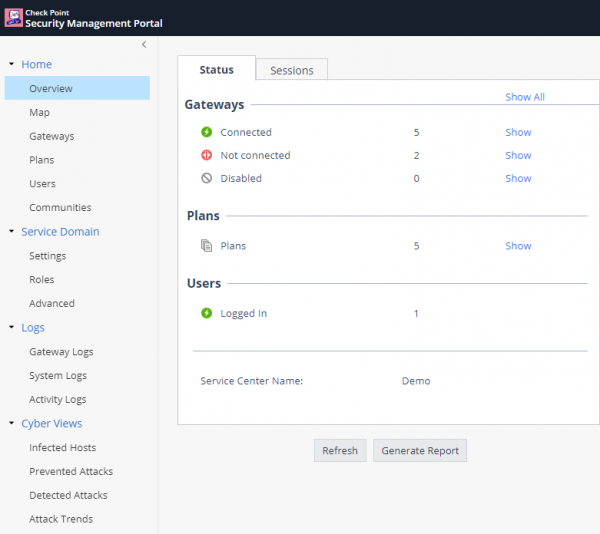This screenshot has height=534, width=600.
Task: Click the grey Disabled gateways icon
Action: pos(207,179)
